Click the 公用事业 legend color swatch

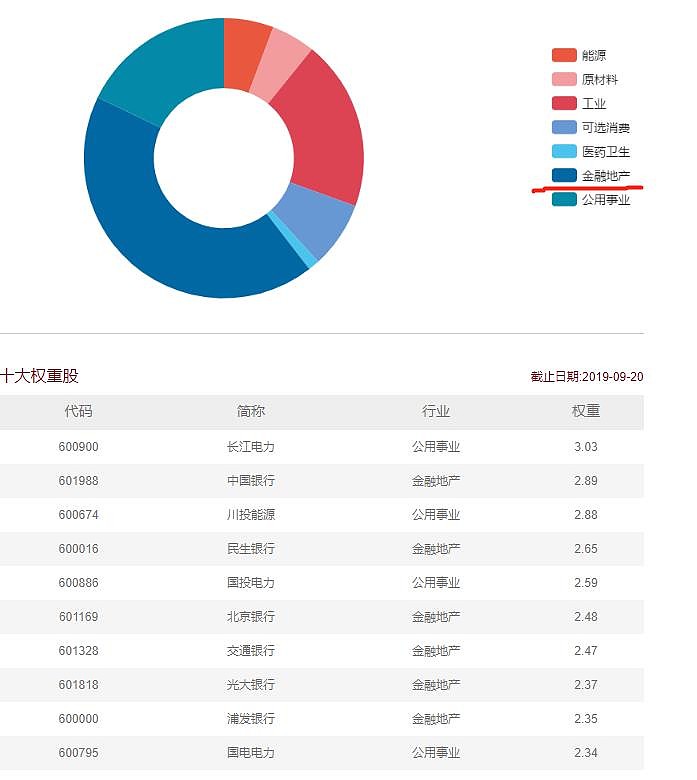pyautogui.click(x=564, y=199)
